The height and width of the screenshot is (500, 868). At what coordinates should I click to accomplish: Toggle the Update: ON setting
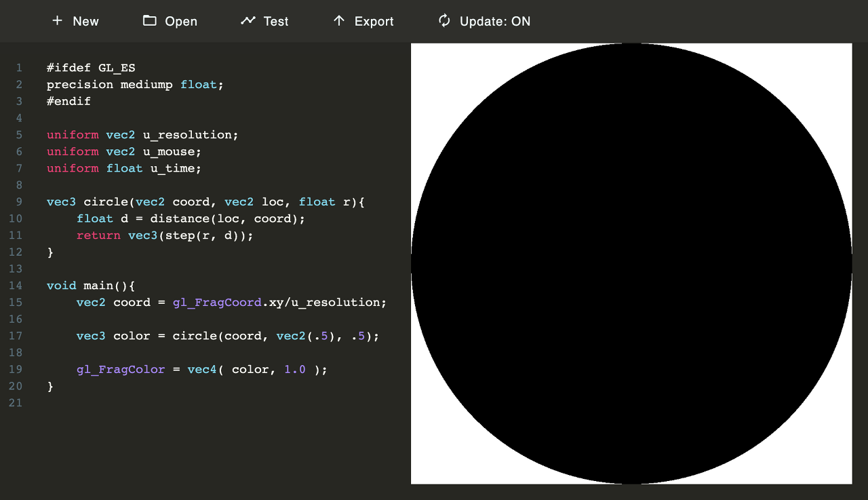pyautogui.click(x=484, y=21)
